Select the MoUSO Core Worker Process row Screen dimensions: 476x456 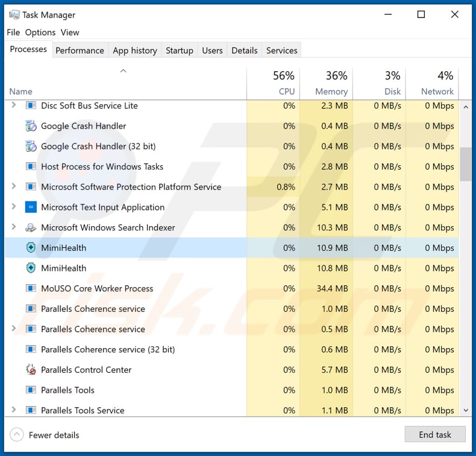pos(231,288)
